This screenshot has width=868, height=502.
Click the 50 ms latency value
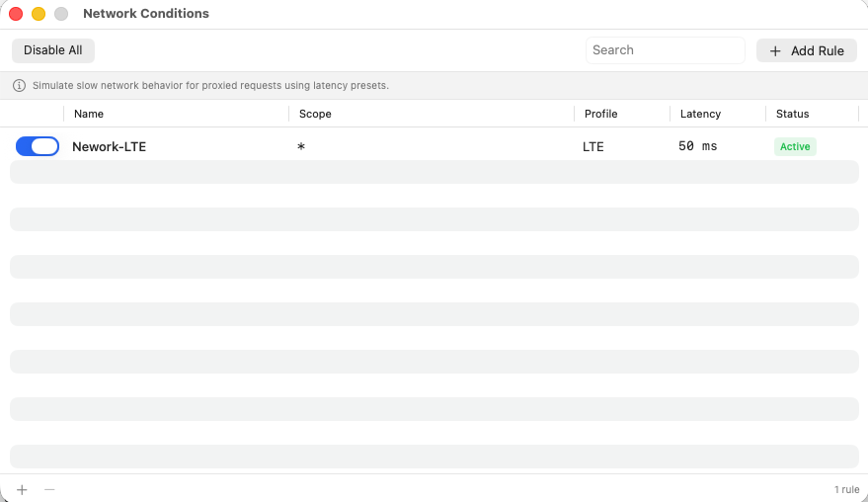(x=697, y=146)
